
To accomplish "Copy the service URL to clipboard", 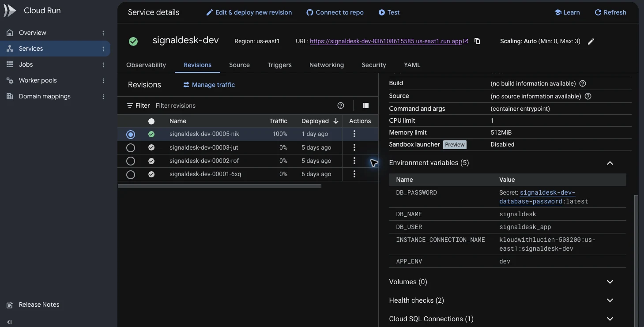I will coord(477,41).
